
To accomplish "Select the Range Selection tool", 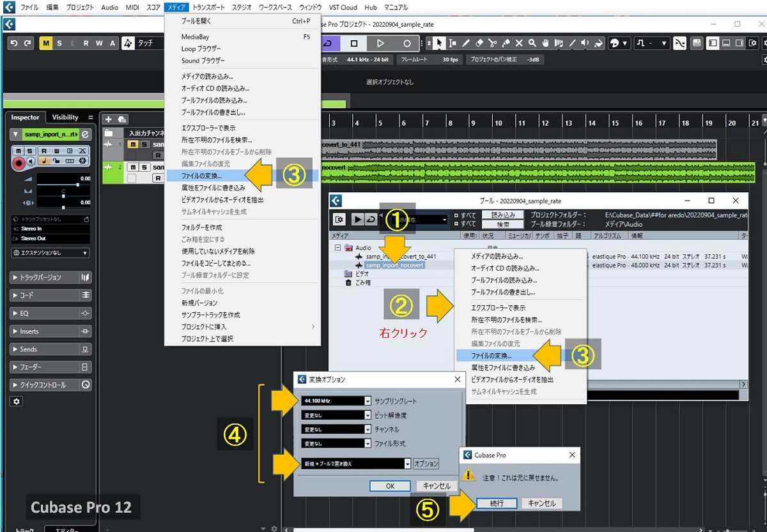I will [x=453, y=43].
